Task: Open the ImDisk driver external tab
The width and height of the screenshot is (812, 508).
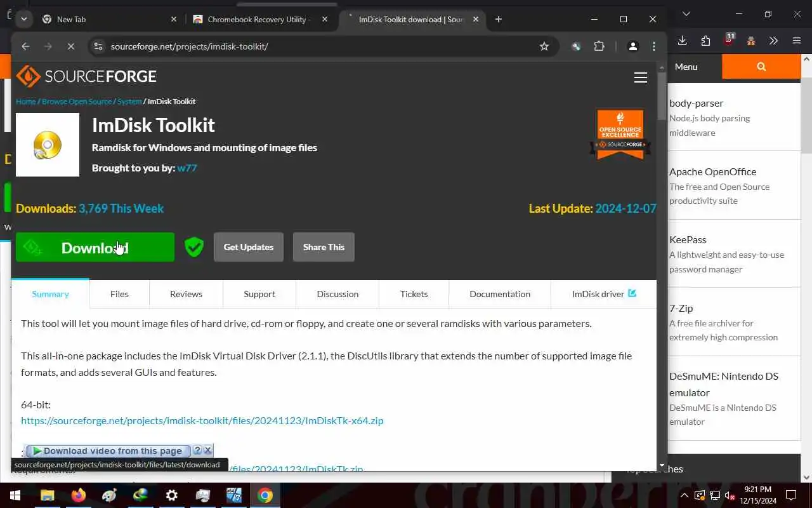Action: coord(604,294)
